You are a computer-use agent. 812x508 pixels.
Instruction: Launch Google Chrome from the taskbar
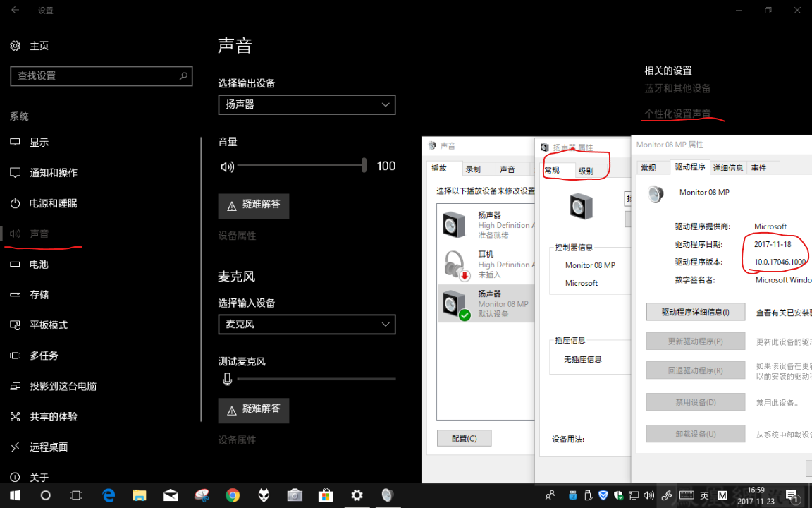233,495
